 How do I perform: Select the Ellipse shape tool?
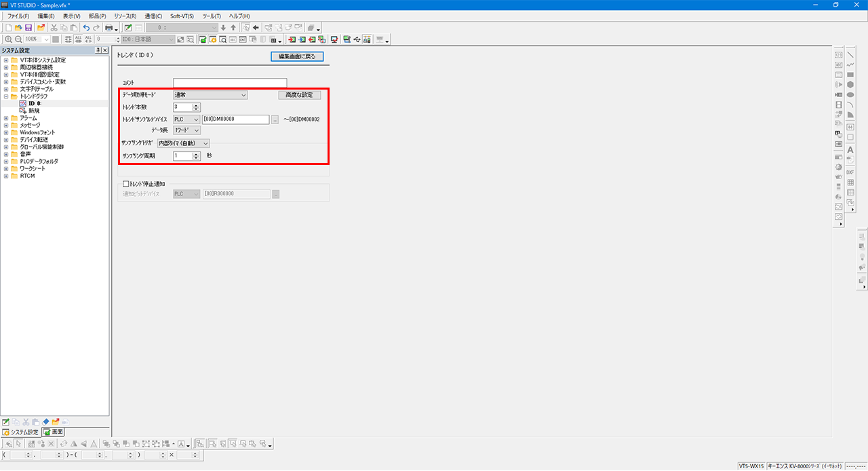(850, 95)
